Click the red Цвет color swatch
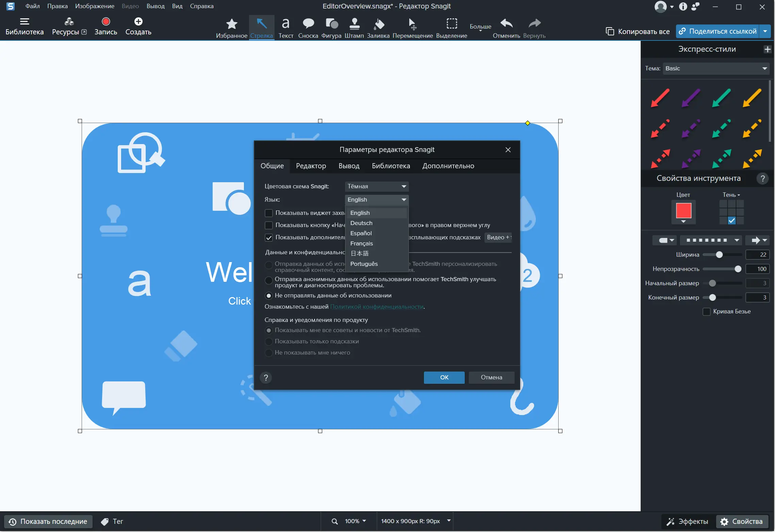This screenshot has width=775, height=532. pos(683,211)
